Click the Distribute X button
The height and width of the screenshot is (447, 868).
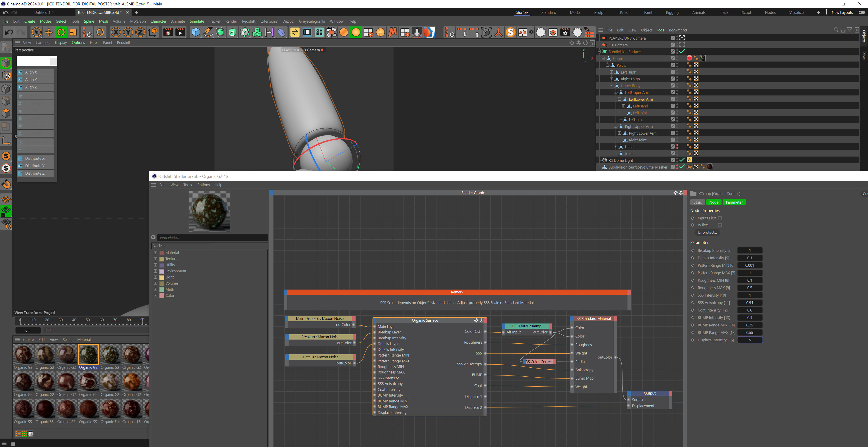[35, 158]
